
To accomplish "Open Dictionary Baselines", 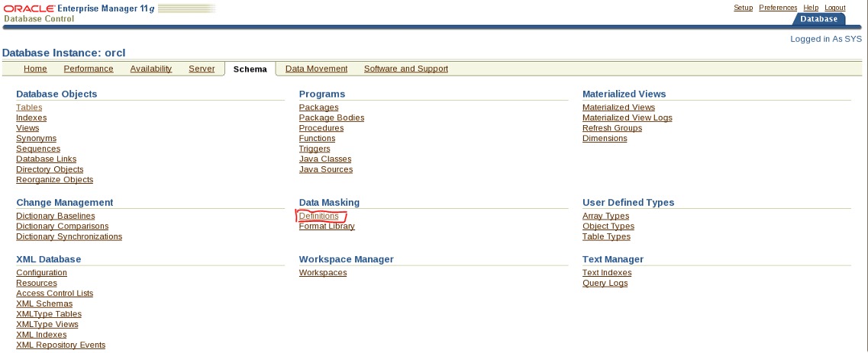I will 56,216.
